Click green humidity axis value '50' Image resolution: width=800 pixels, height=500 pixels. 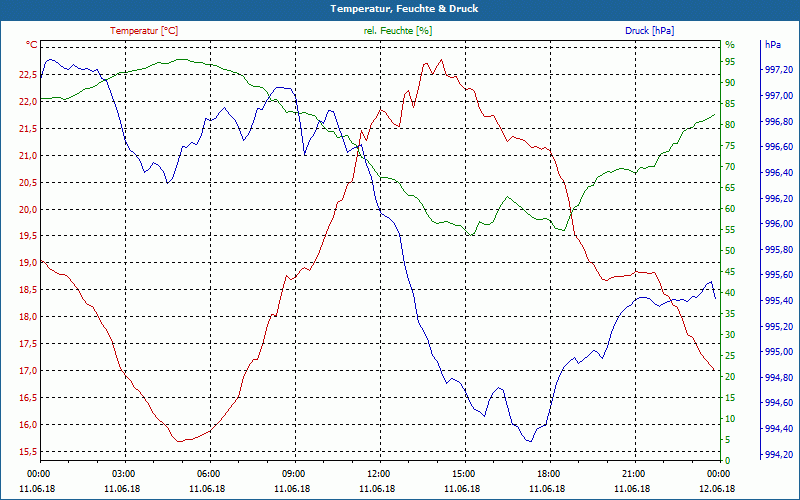(x=730, y=251)
